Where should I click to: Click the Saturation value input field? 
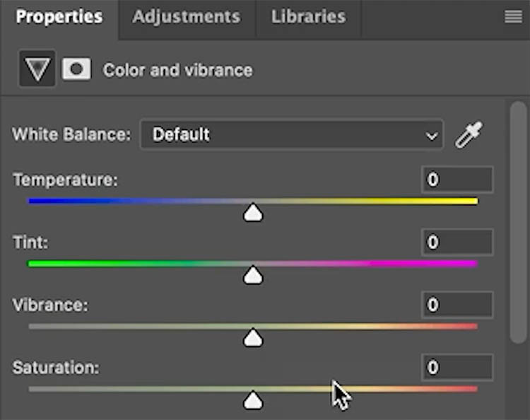457,367
